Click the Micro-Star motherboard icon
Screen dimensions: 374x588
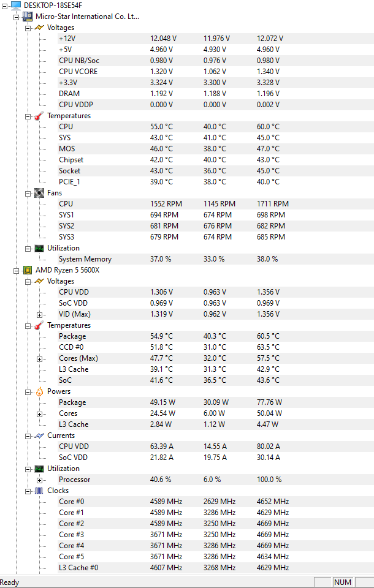coord(28,17)
